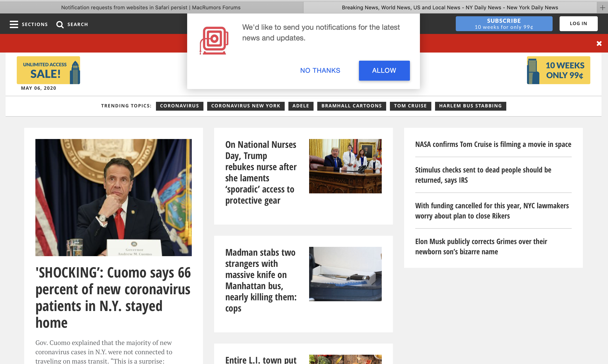Screen dimensions: 608x364
Task: Open Elon Musk corrects Grimes article
Action: [481, 247]
